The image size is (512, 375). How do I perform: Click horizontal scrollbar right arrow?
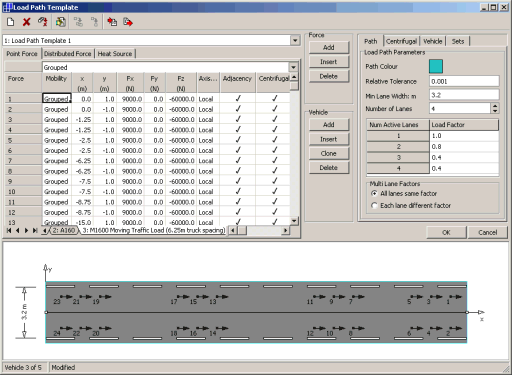(285, 230)
